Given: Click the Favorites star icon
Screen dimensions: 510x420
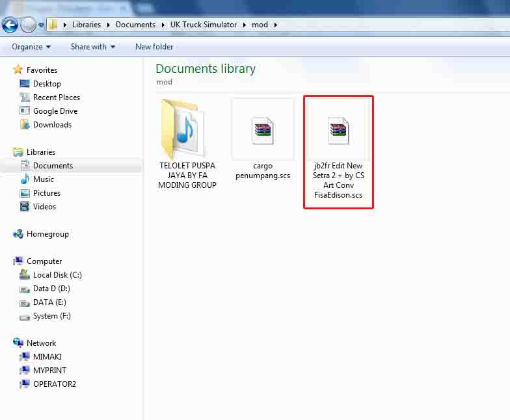Looking at the screenshot, I should (x=18, y=69).
